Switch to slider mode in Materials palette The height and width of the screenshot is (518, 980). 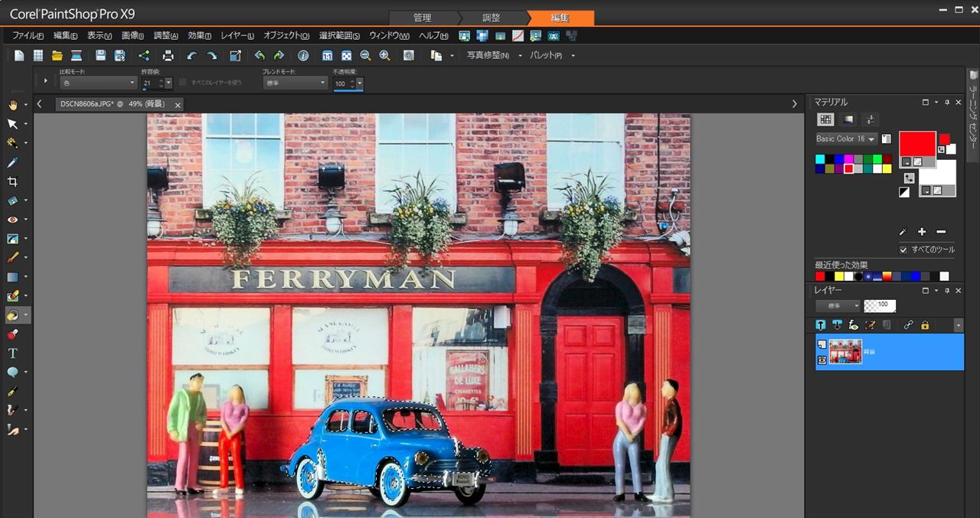(870, 119)
